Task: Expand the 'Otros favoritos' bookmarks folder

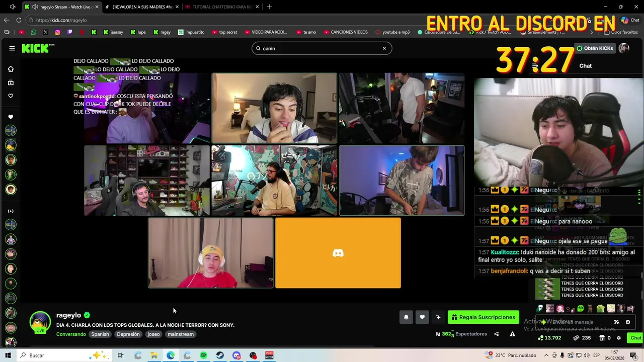Action: tap(621, 32)
